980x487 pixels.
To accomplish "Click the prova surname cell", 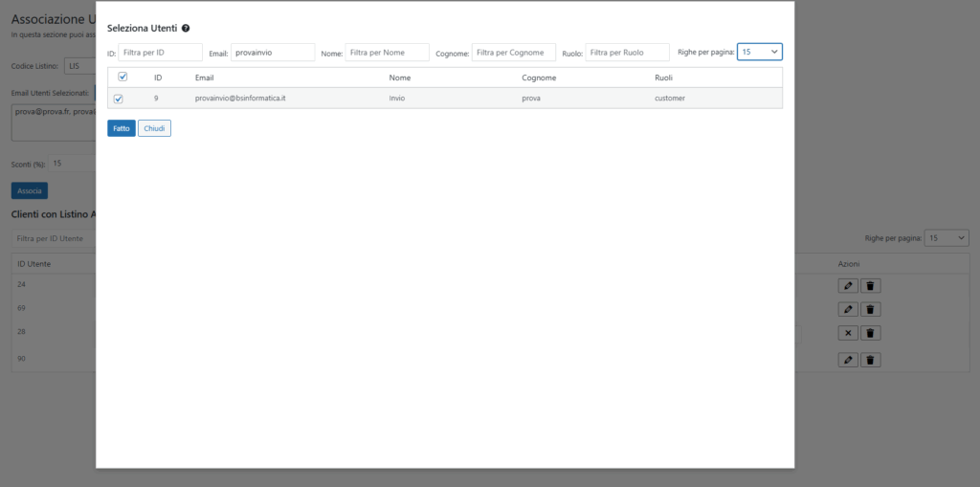I will click(x=531, y=99).
